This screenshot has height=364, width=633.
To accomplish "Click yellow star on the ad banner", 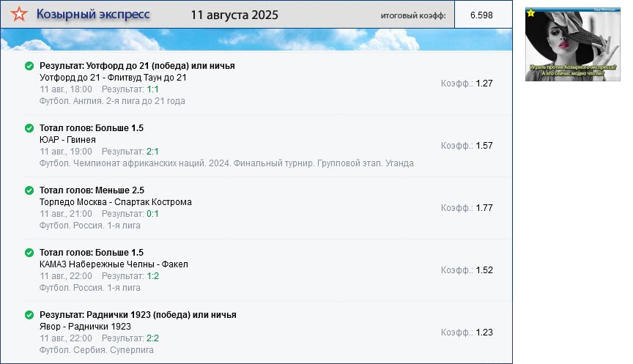I will (x=531, y=12).
